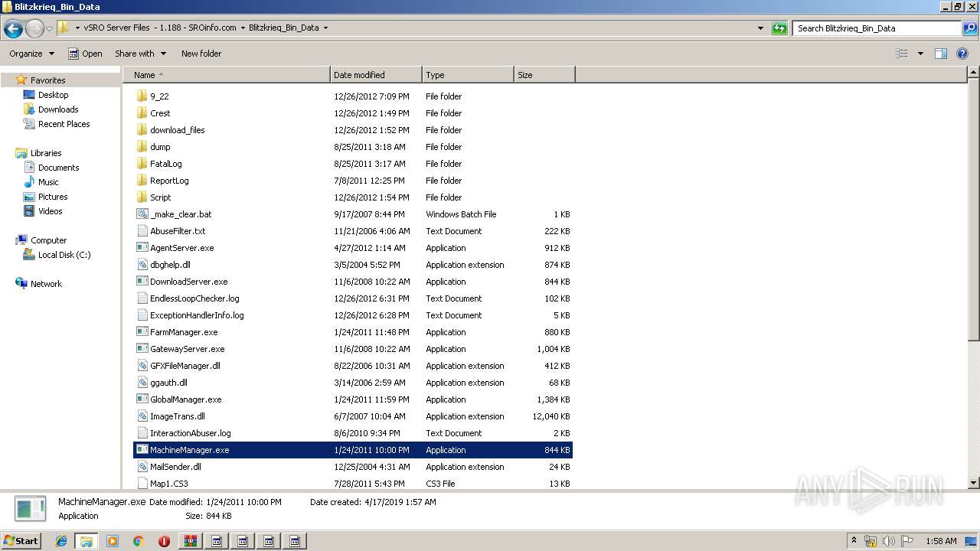This screenshot has width=980, height=551.
Task: Click the file list scroll down arrow
Action: tap(973, 483)
